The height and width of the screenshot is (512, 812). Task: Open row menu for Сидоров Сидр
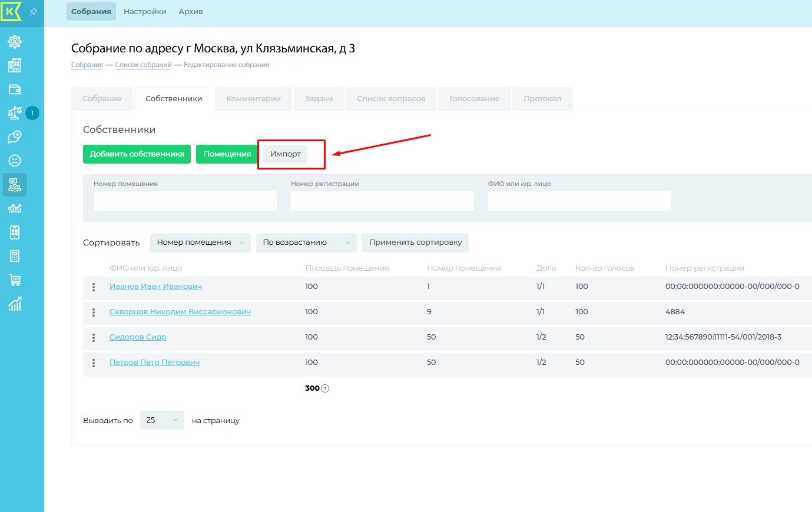tap(94, 338)
